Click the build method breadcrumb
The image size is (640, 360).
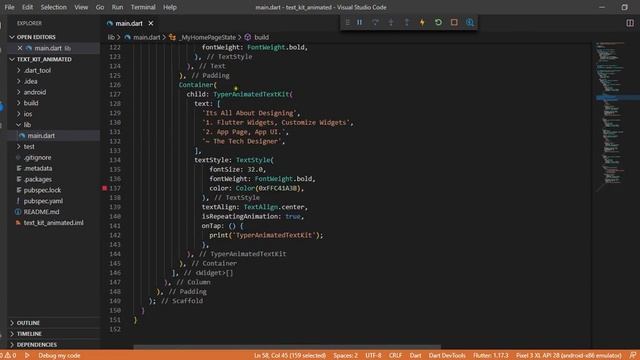[261, 37]
